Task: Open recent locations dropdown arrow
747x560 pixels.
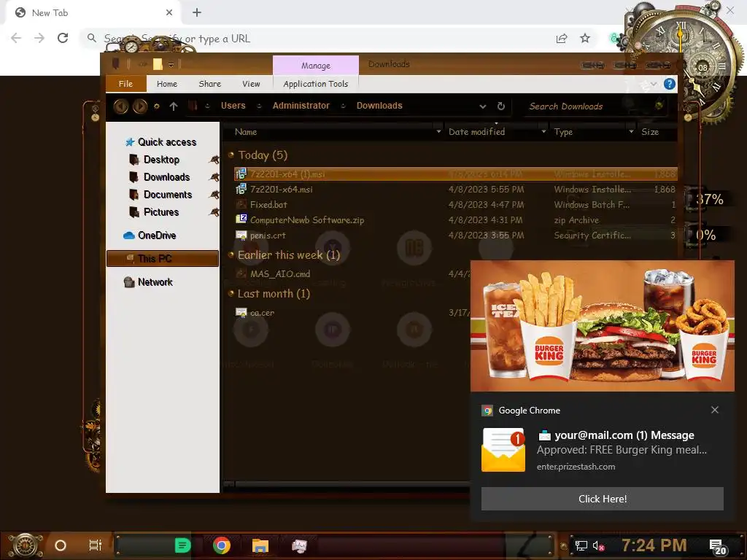Action: click(x=156, y=106)
